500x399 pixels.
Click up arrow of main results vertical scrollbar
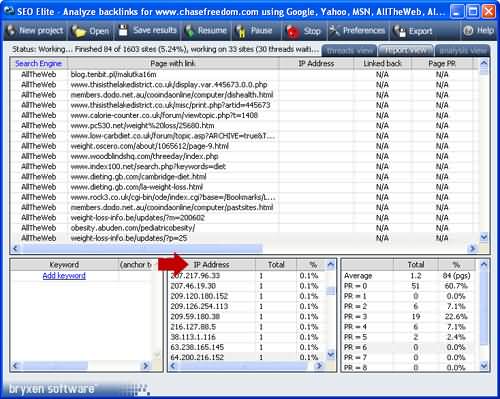click(484, 63)
